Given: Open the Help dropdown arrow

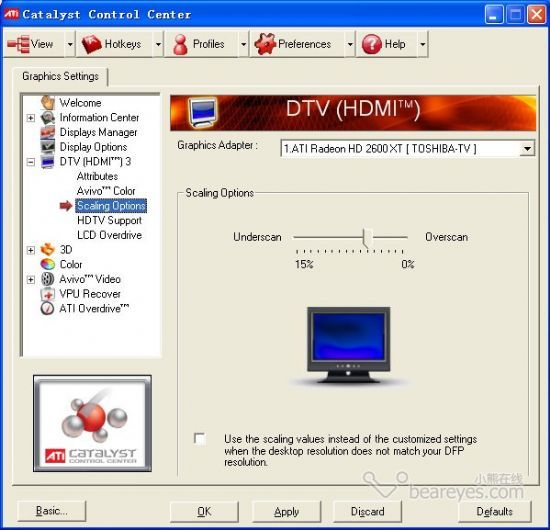Looking at the screenshot, I should pyautogui.click(x=423, y=44).
